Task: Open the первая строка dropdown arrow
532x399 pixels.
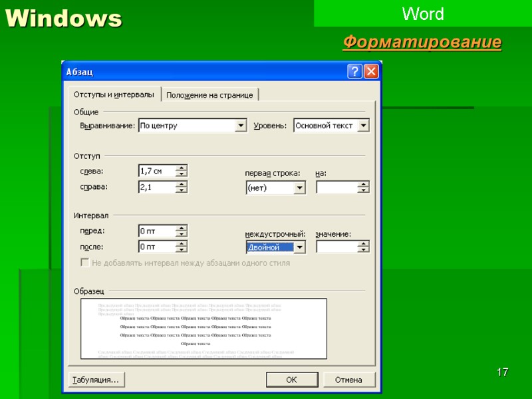Action: pos(300,188)
